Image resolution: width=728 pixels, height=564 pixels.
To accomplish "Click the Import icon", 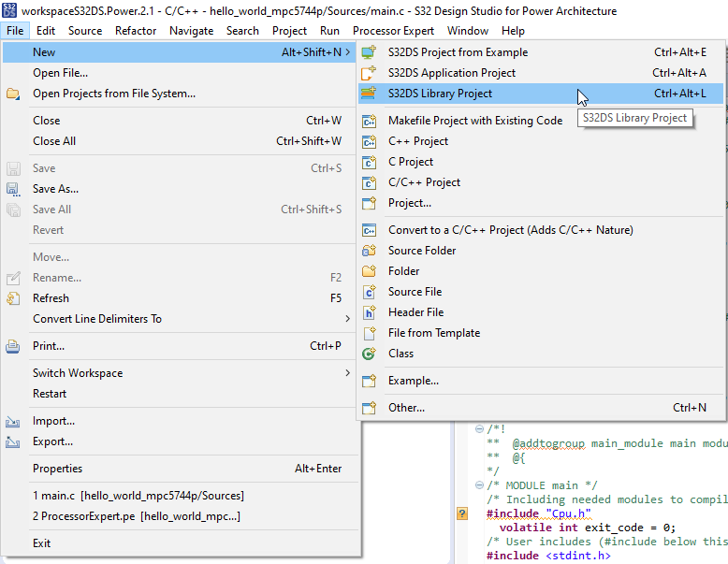I will [13, 422].
